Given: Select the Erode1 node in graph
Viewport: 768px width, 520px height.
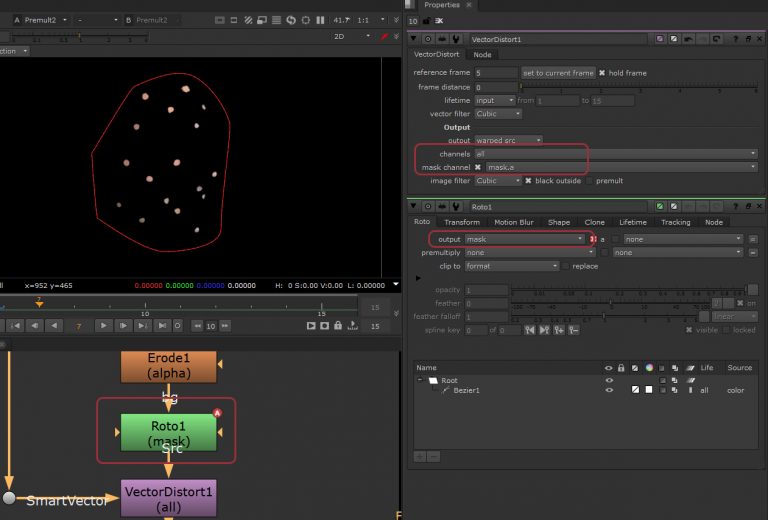Looking at the screenshot, I should tap(168, 366).
